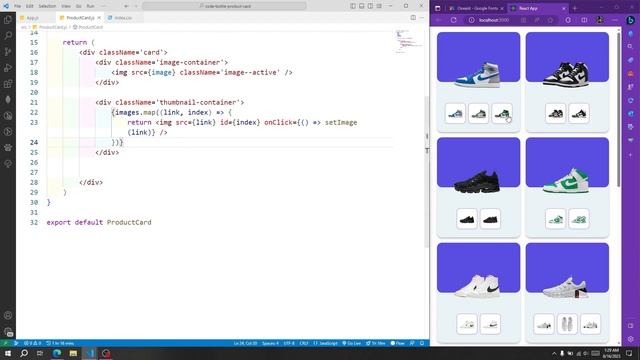Open Source Control view in activity bar
This screenshot has width=640, height=360.
(8, 51)
